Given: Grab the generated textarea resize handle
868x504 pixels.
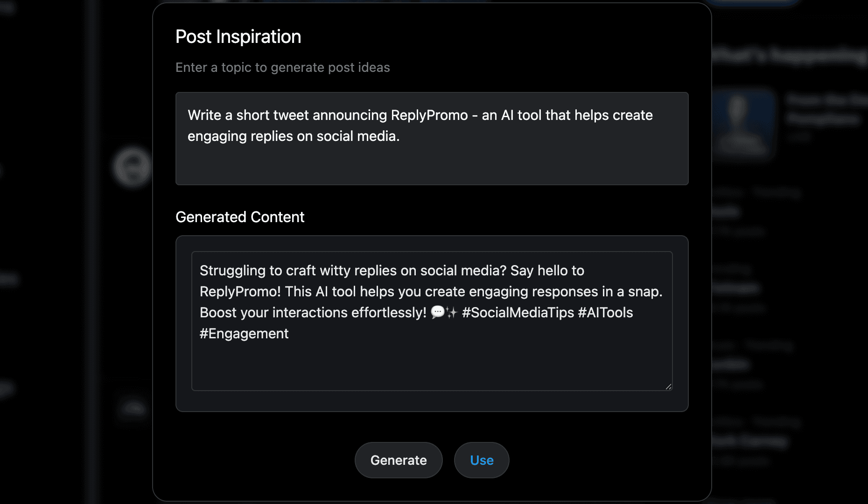Looking at the screenshot, I should coord(668,386).
